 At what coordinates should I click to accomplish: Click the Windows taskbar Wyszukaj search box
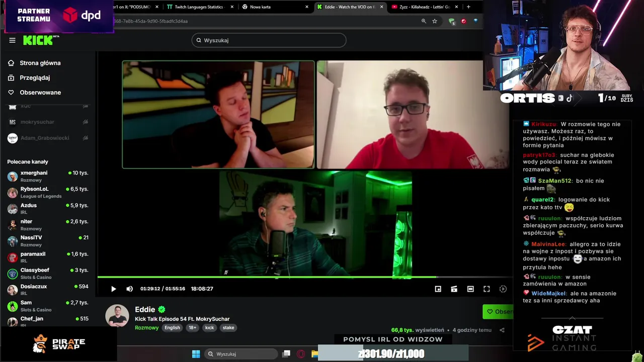point(242,354)
